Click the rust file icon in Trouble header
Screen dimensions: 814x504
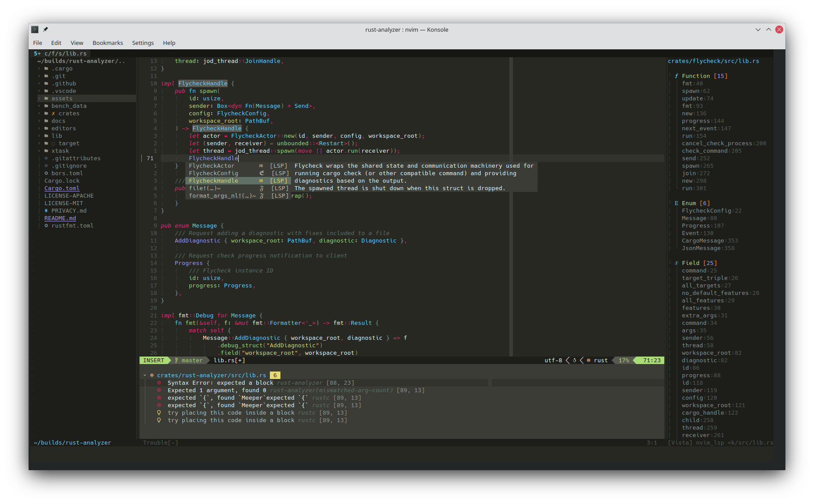[x=152, y=375]
